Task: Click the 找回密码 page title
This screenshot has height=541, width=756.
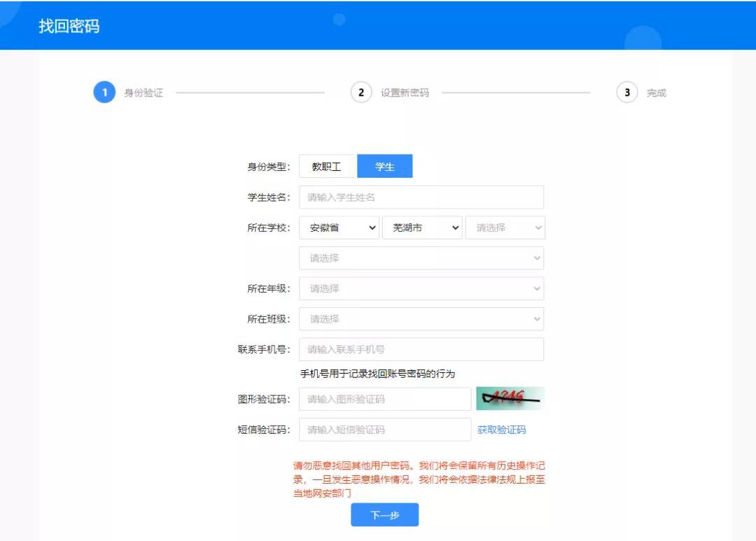Action: (69, 27)
